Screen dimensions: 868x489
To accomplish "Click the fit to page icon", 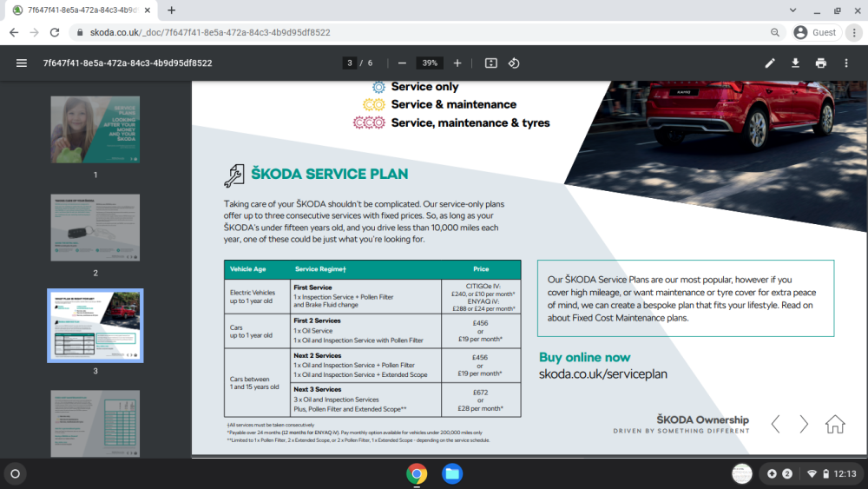I will [x=491, y=63].
